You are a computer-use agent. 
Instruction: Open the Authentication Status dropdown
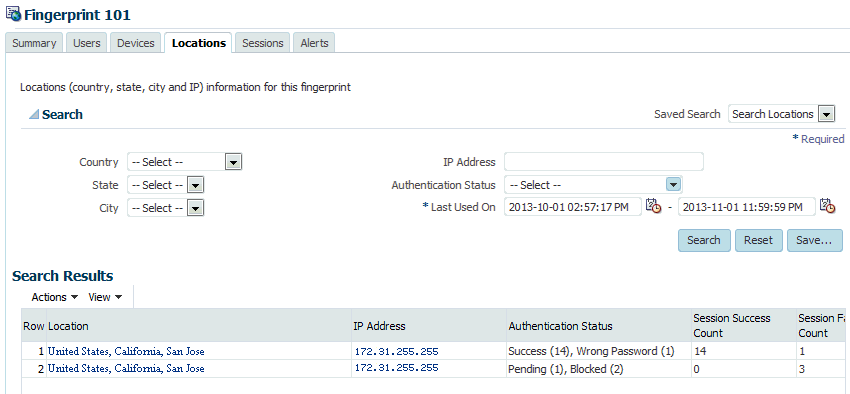673,185
